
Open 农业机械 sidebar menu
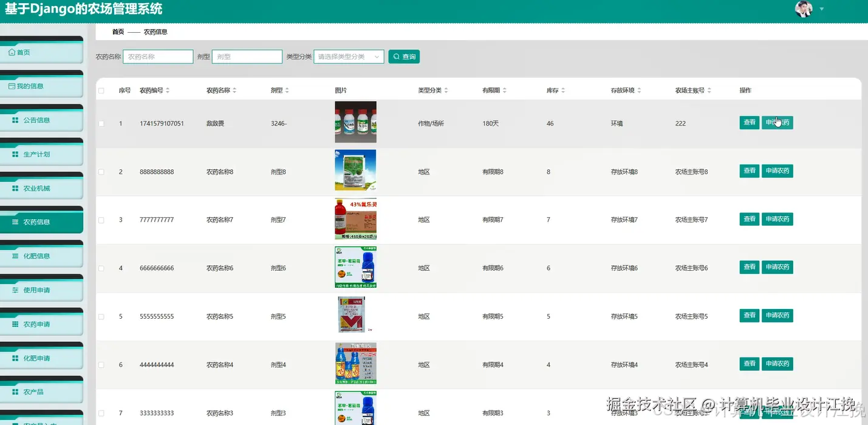[41, 188]
